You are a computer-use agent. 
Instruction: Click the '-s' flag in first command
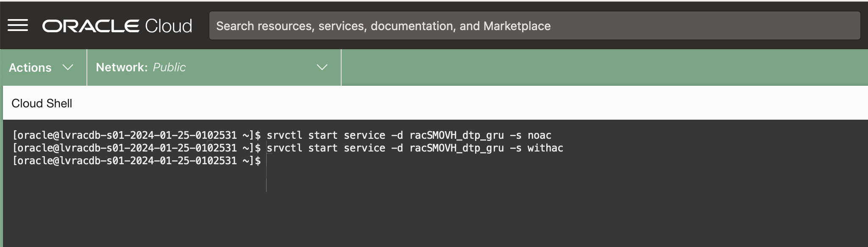(x=515, y=135)
